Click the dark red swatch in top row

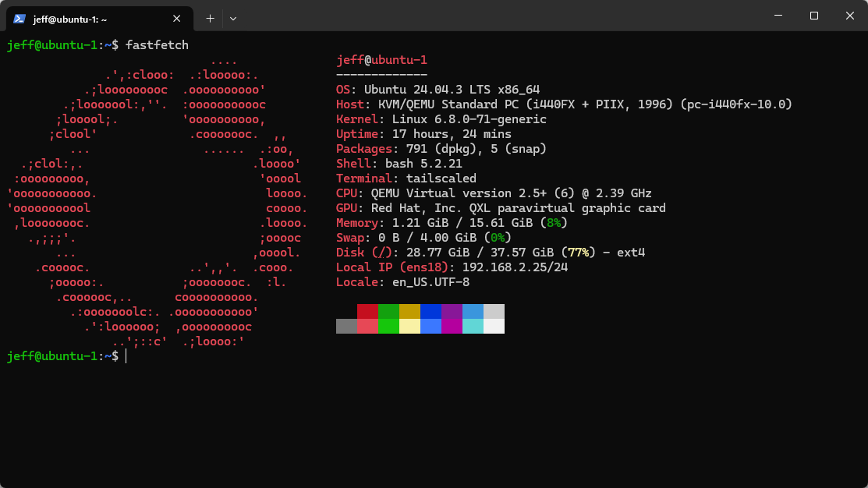[367, 312]
